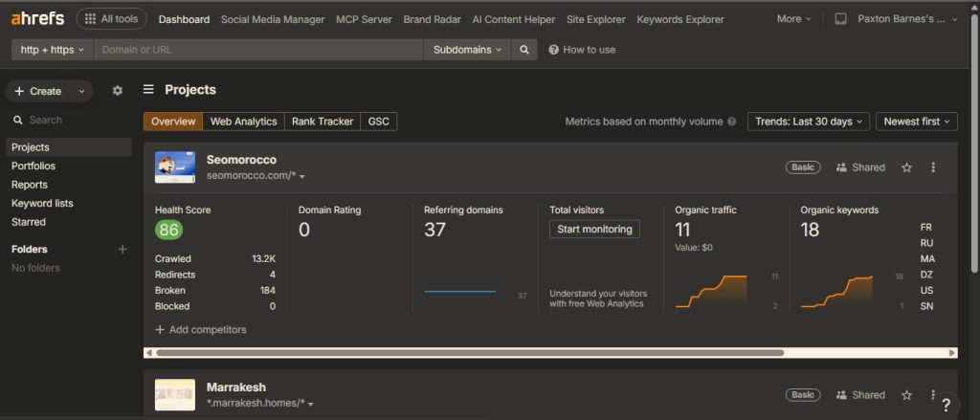Viewport: 980px width, 420px height.
Task: Click the Basic badge on Seomorocco
Action: click(803, 167)
